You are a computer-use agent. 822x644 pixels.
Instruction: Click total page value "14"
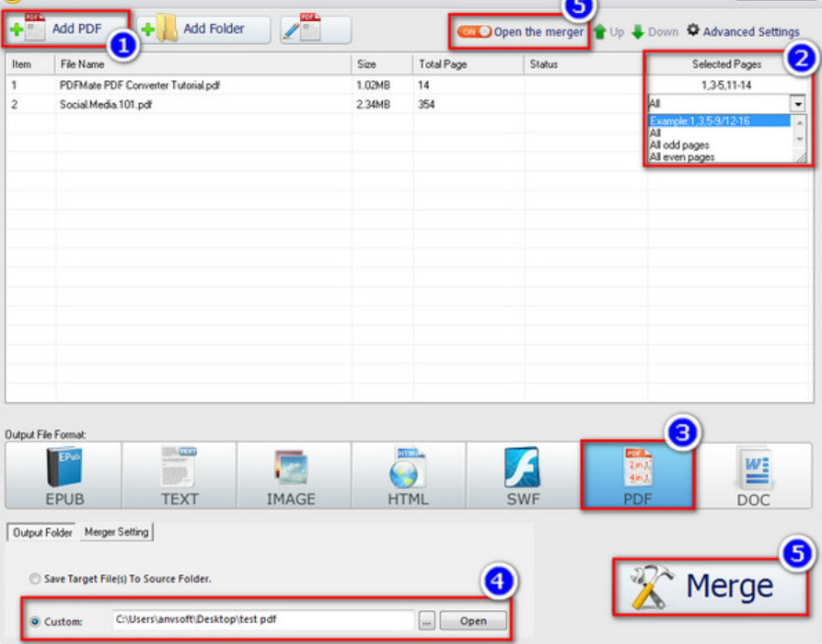point(423,85)
